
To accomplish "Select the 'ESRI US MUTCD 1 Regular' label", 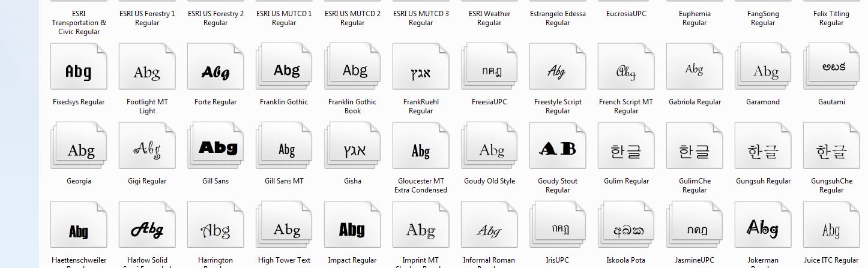I will tap(284, 18).
